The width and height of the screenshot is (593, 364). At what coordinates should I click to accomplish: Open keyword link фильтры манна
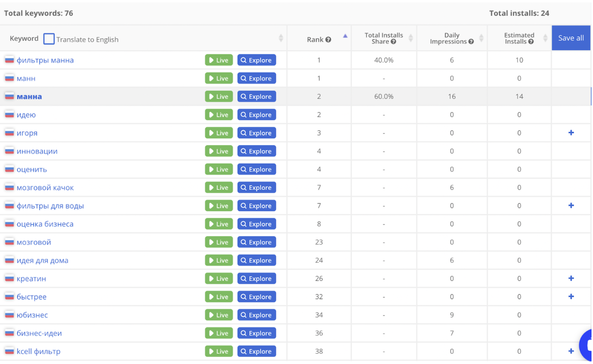(45, 60)
